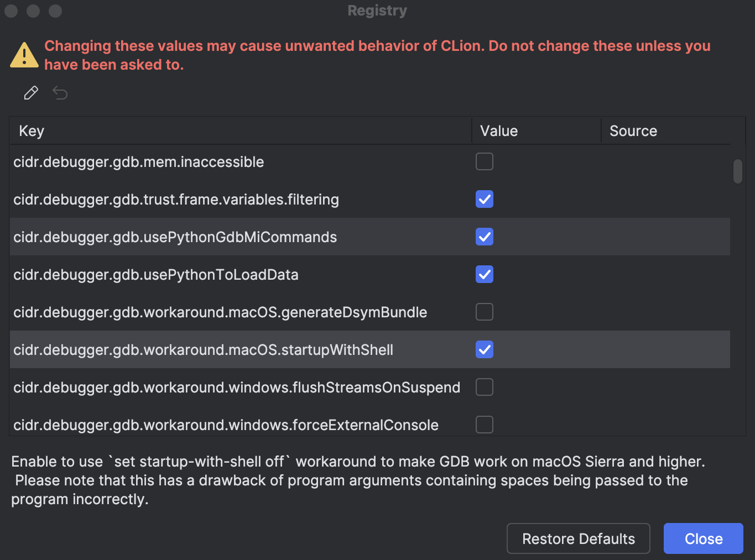Click the warning triangle icon
The height and width of the screenshot is (560, 755).
click(24, 54)
